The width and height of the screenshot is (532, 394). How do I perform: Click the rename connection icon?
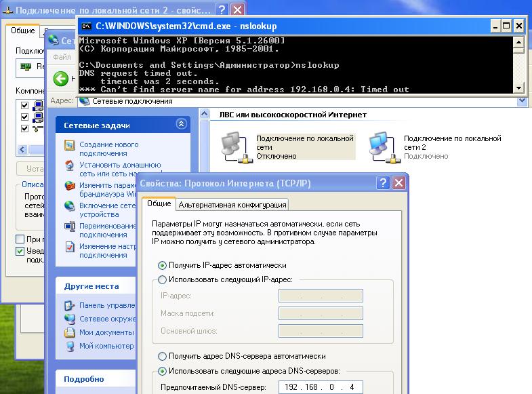[70, 226]
